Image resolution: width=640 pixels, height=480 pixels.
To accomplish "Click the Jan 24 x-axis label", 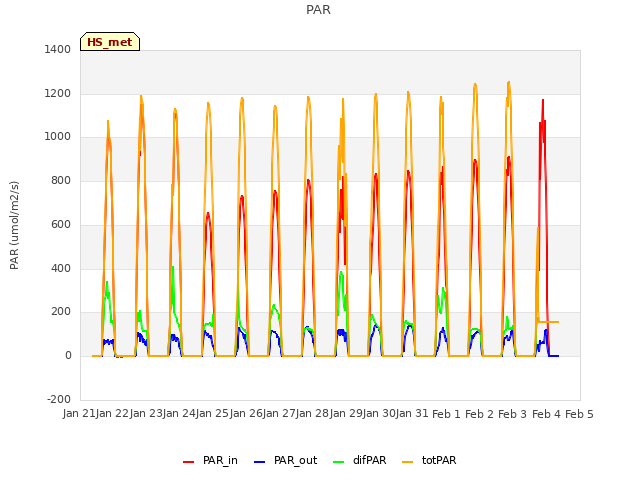I will point(179,413).
